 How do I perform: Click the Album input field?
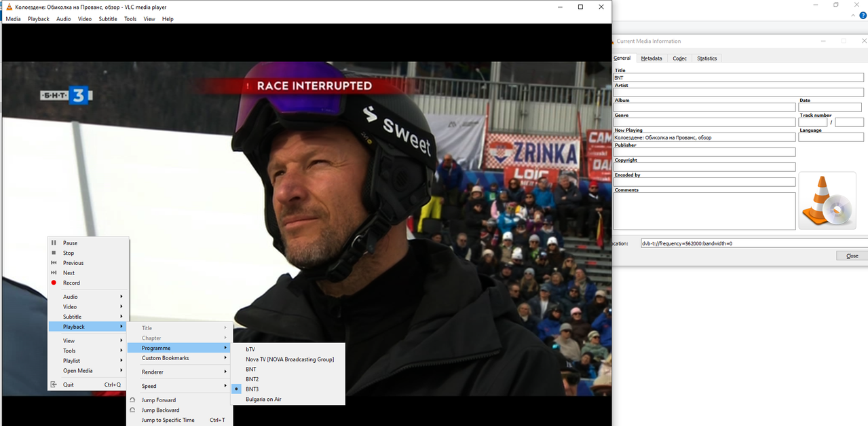(704, 107)
